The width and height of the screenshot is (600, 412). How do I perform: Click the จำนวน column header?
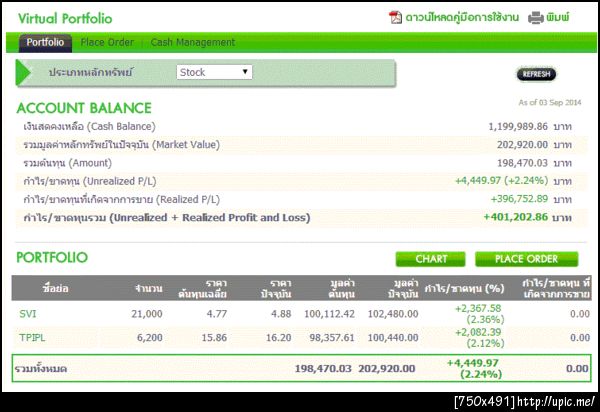click(148, 288)
